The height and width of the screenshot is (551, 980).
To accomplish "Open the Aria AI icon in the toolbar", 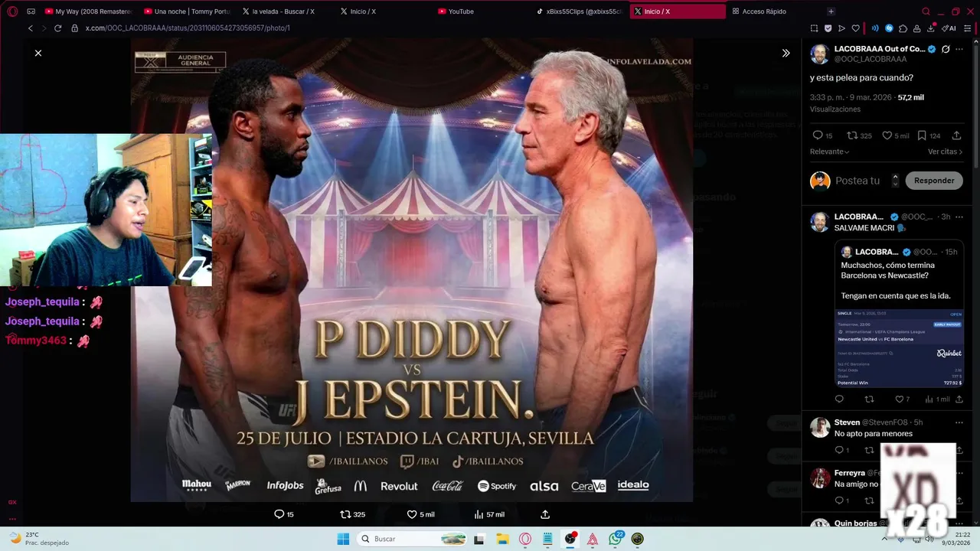I will point(949,28).
